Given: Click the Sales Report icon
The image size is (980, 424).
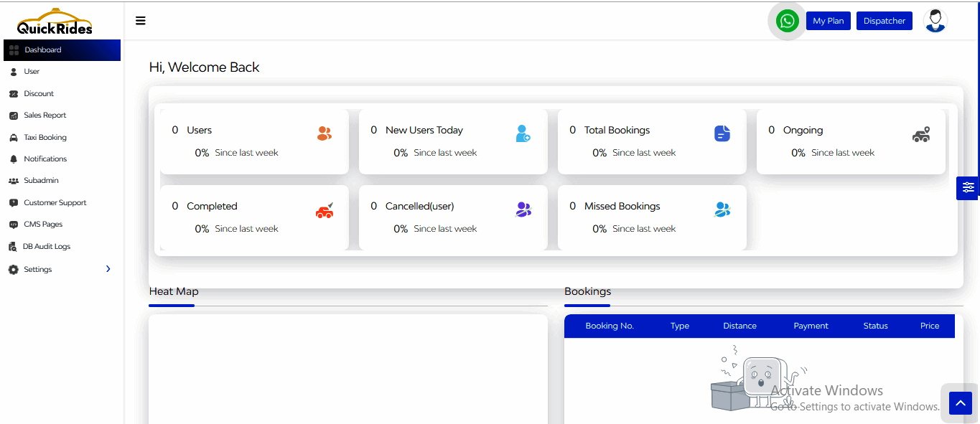Looking at the screenshot, I should 14,116.
